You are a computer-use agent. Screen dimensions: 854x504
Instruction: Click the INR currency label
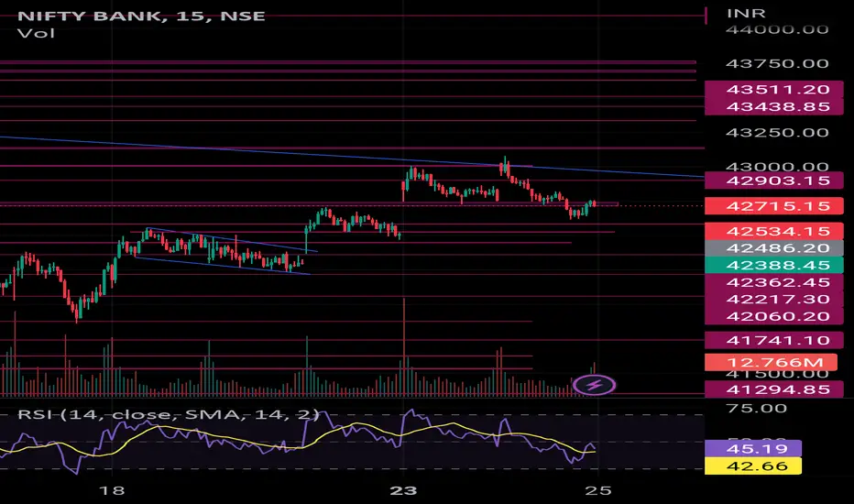(746, 13)
